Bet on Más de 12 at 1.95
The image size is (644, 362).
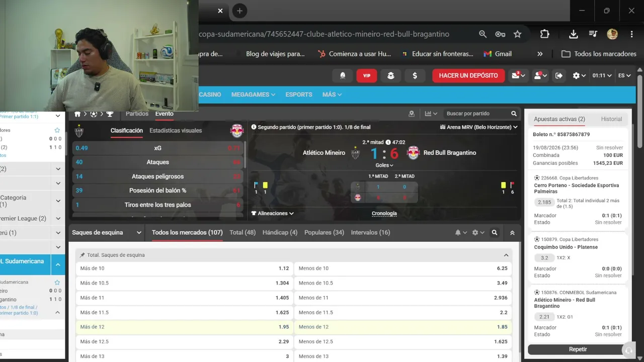pos(184,327)
